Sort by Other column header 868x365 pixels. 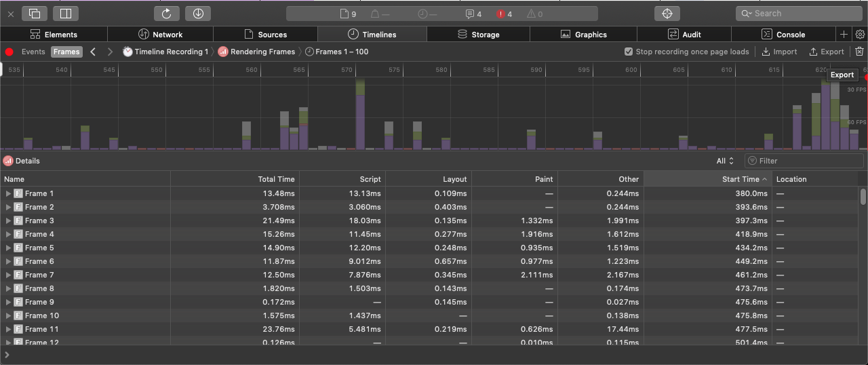[601, 179]
